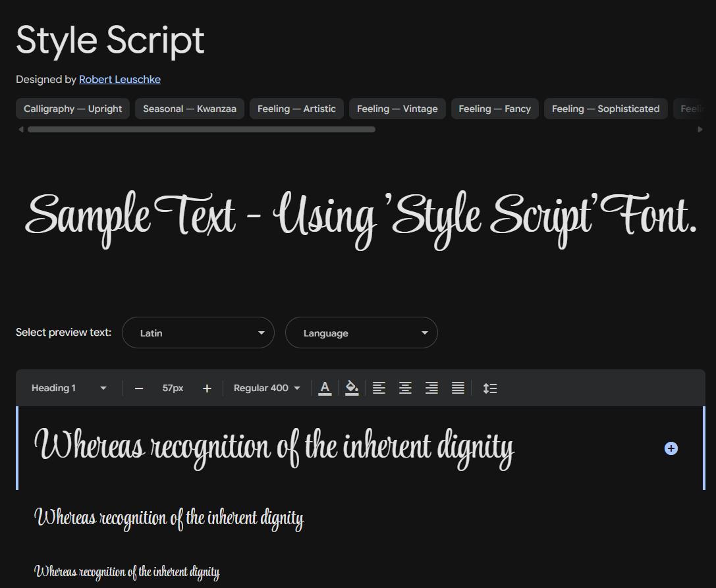Justify the text
Screen dimensions: 716x588
458,388
